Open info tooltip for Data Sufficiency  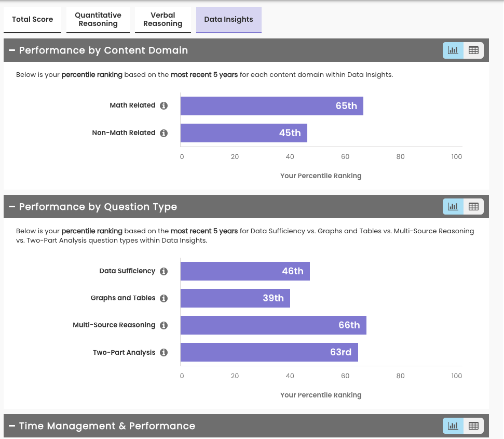164,271
